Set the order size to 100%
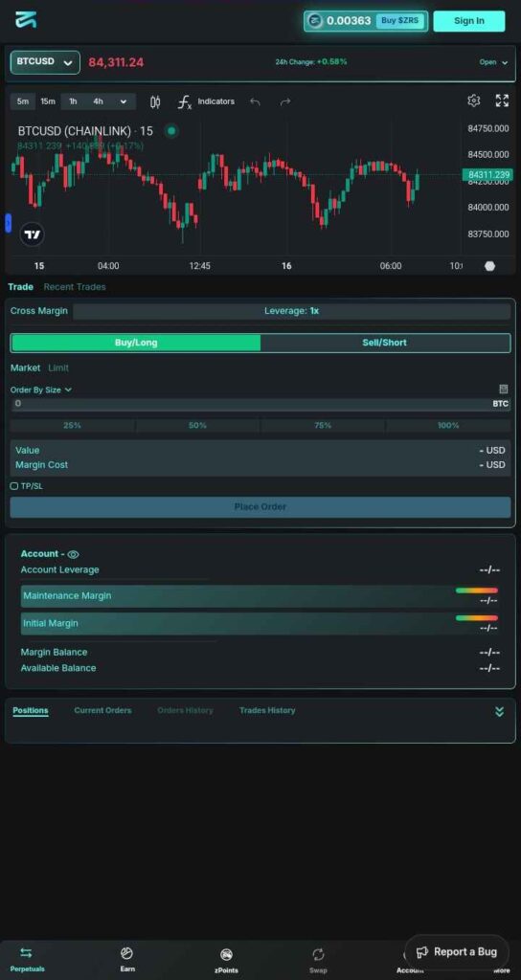521x980 pixels. (448, 426)
